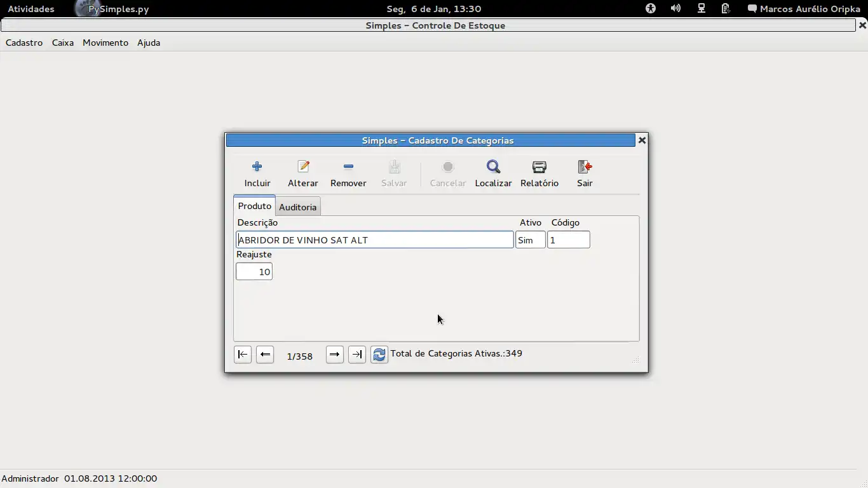Open Atividades overview

pyautogui.click(x=31, y=9)
